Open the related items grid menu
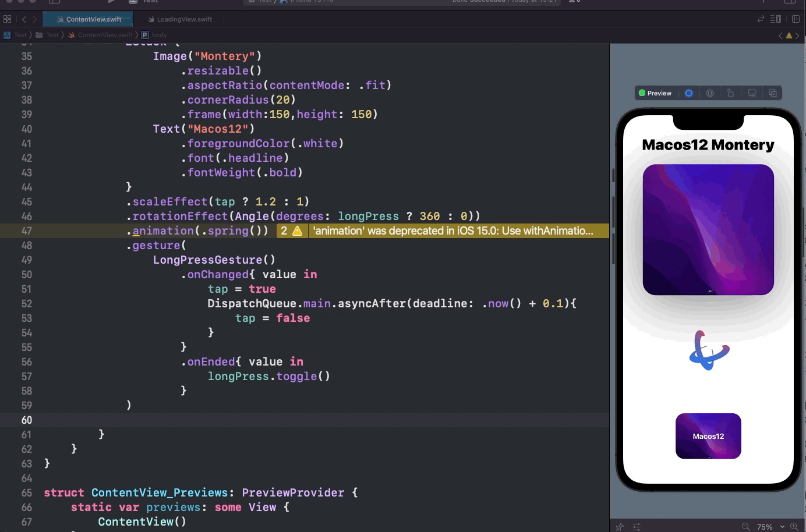Viewport: 806px width, 532px height. point(8,19)
